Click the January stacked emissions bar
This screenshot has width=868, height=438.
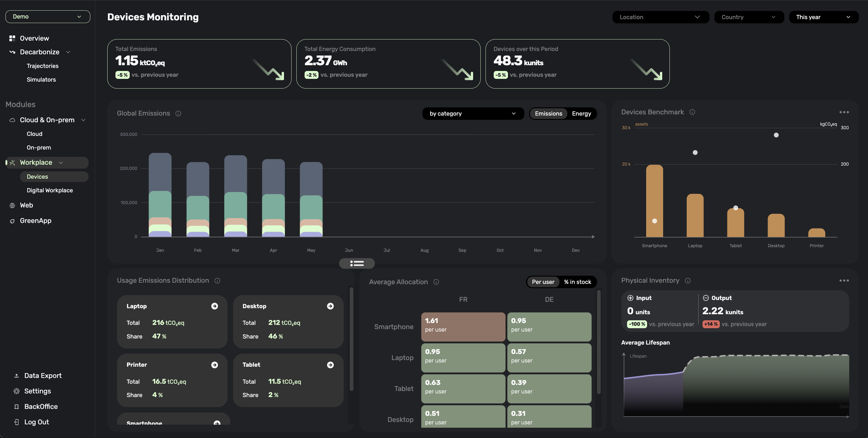[x=160, y=195]
